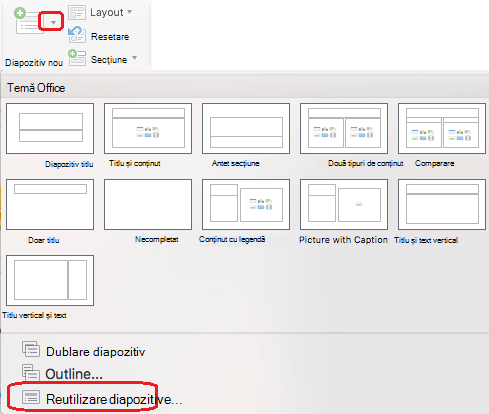Open the Diapozitiv nou dropdown arrow
This screenshot has height=414, width=489.
click(x=53, y=23)
